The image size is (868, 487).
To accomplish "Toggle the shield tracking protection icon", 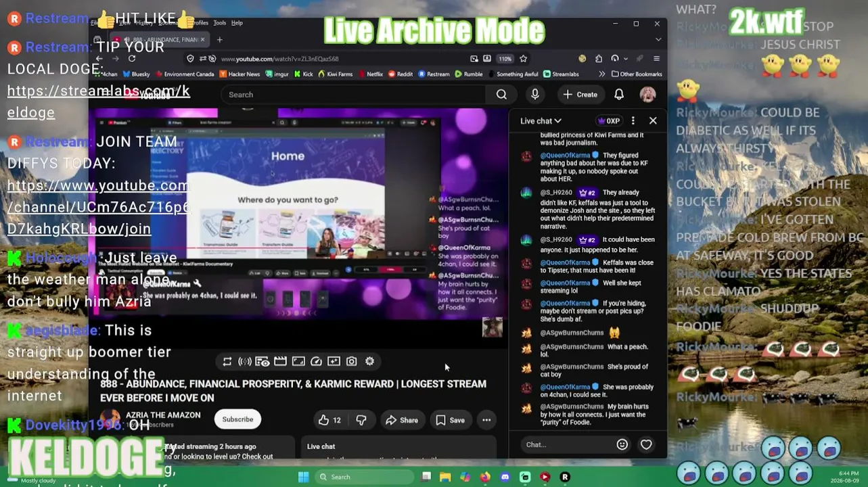I will 191,59.
